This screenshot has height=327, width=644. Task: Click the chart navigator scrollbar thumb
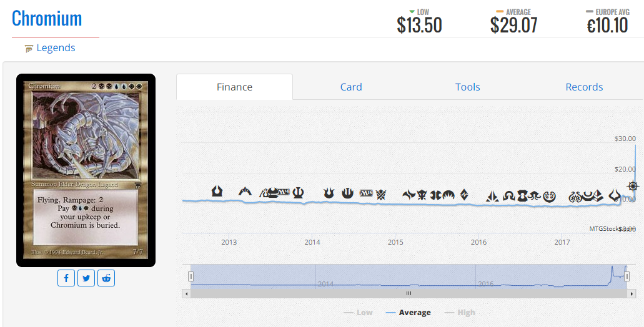[x=409, y=293]
